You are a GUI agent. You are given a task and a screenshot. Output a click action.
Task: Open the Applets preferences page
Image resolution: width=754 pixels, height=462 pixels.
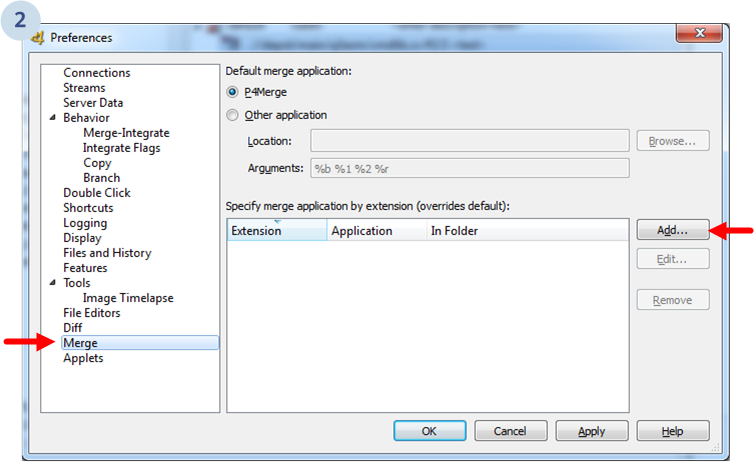(x=83, y=358)
